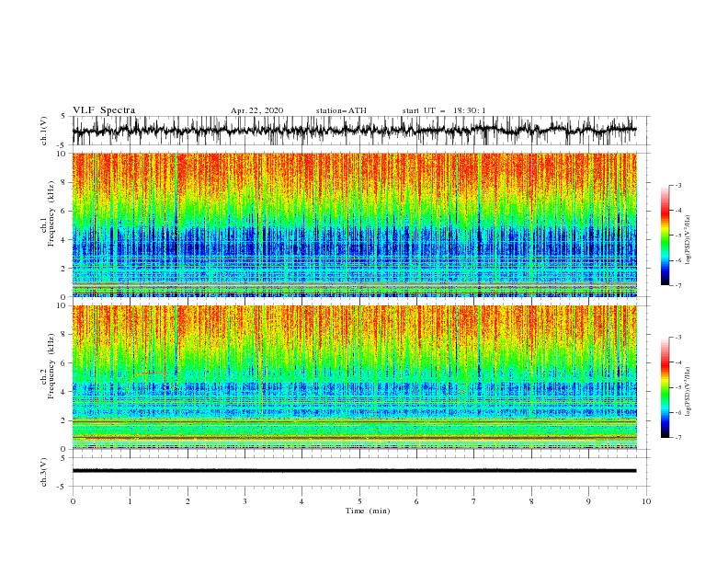Click the ch.1 waveform trace panel
Viewport: 728px width, 563px height.
tap(361, 131)
